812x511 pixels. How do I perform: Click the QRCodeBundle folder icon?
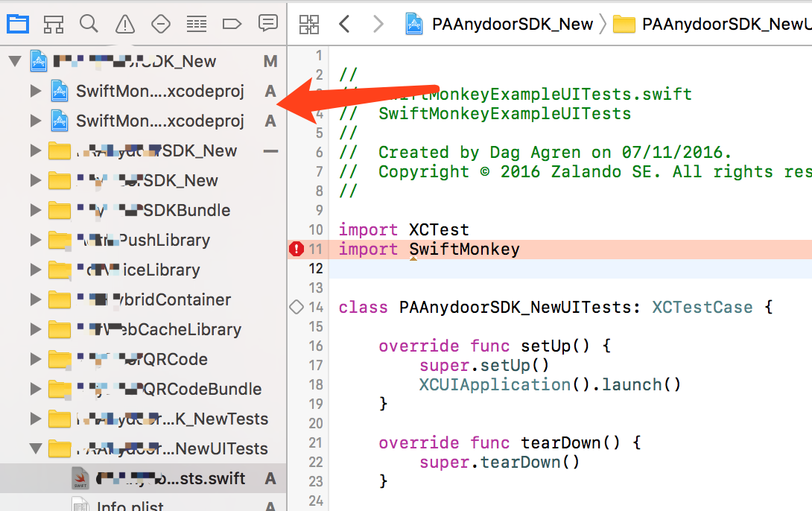point(60,389)
